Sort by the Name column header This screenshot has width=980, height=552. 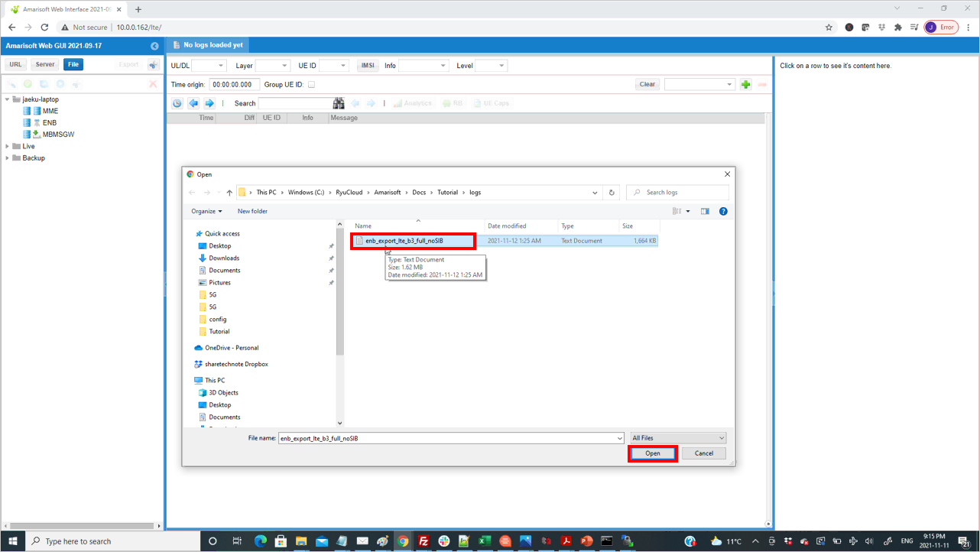pos(417,226)
